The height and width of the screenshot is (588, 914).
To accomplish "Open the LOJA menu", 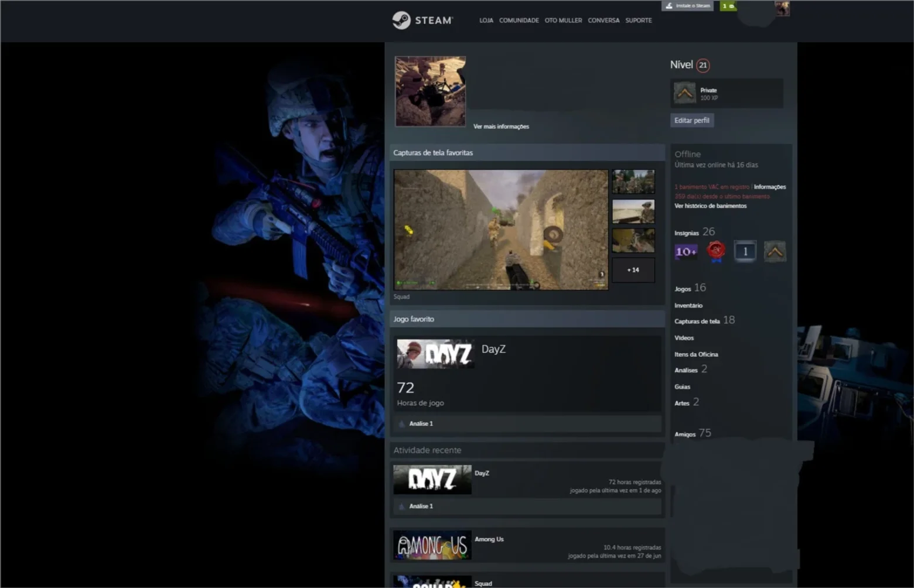I will click(x=486, y=20).
